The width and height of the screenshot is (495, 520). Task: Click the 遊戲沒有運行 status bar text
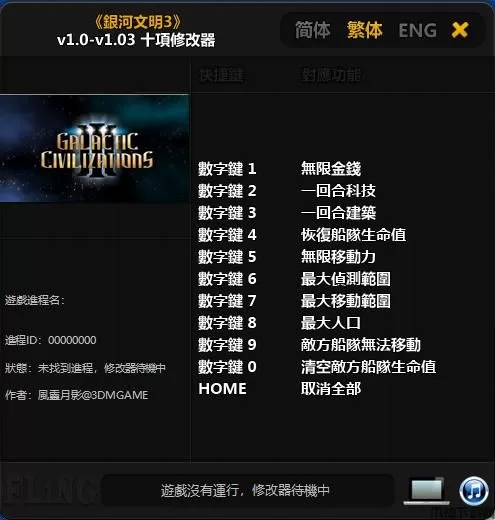pos(245,491)
